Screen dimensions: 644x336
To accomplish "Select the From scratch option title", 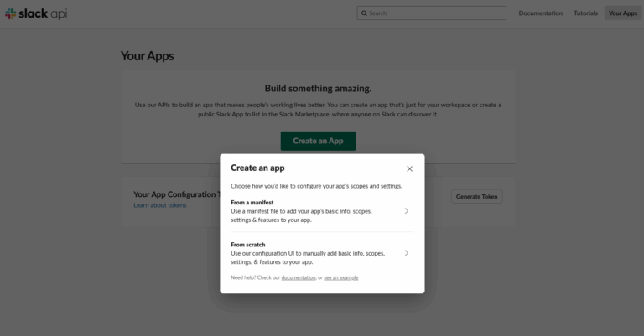I will 248,245.
